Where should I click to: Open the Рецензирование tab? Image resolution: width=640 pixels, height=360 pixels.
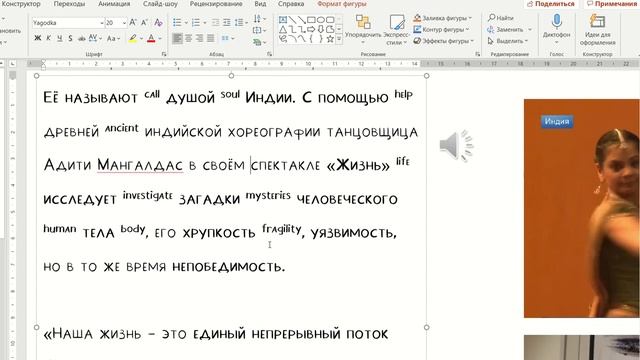pyautogui.click(x=216, y=4)
